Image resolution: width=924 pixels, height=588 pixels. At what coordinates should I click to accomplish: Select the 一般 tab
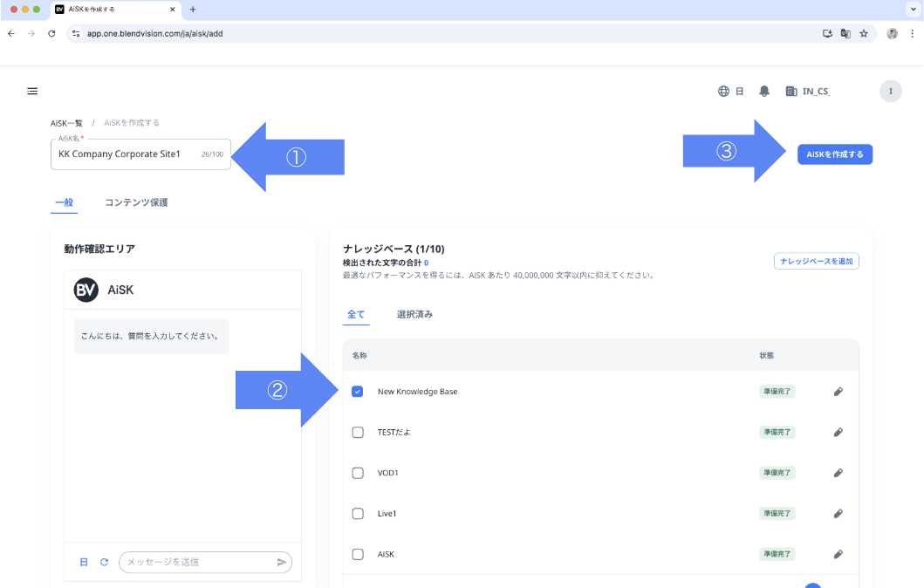click(65, 202)
